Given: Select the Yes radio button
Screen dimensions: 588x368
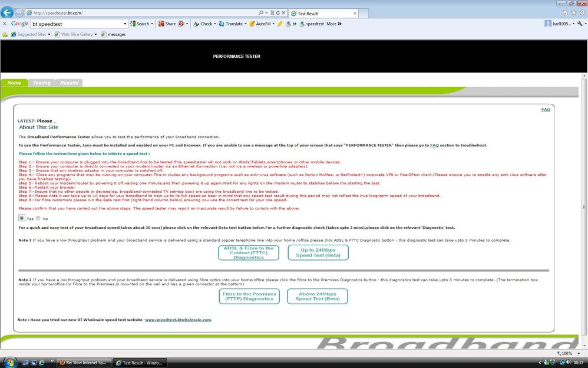Looking at the screenshot, I should pyautogui.click(x=22, y=218).
